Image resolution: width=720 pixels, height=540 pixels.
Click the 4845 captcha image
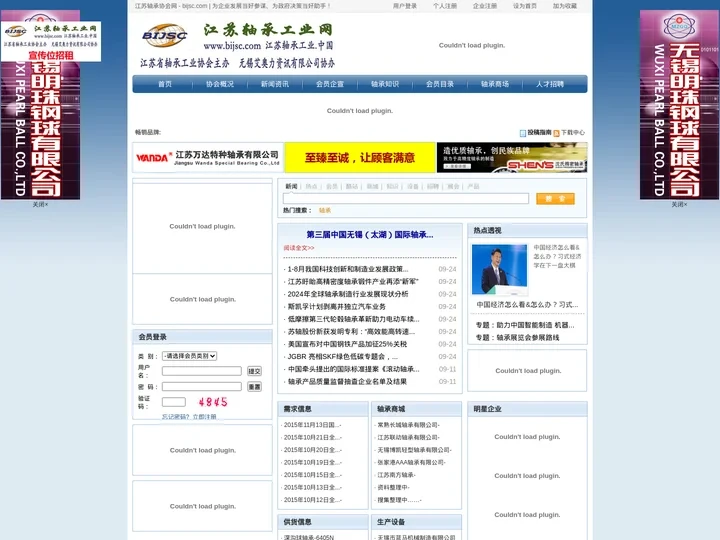[213, 402]
